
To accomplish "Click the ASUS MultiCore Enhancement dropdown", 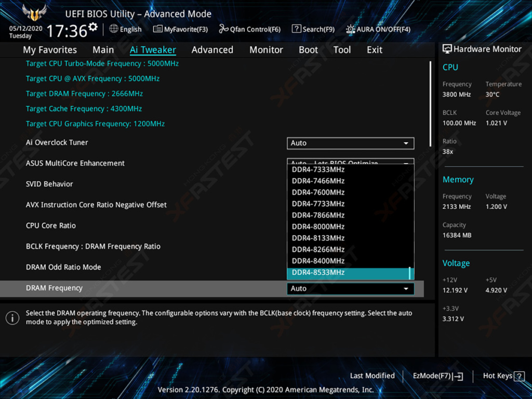I will 351,161.
